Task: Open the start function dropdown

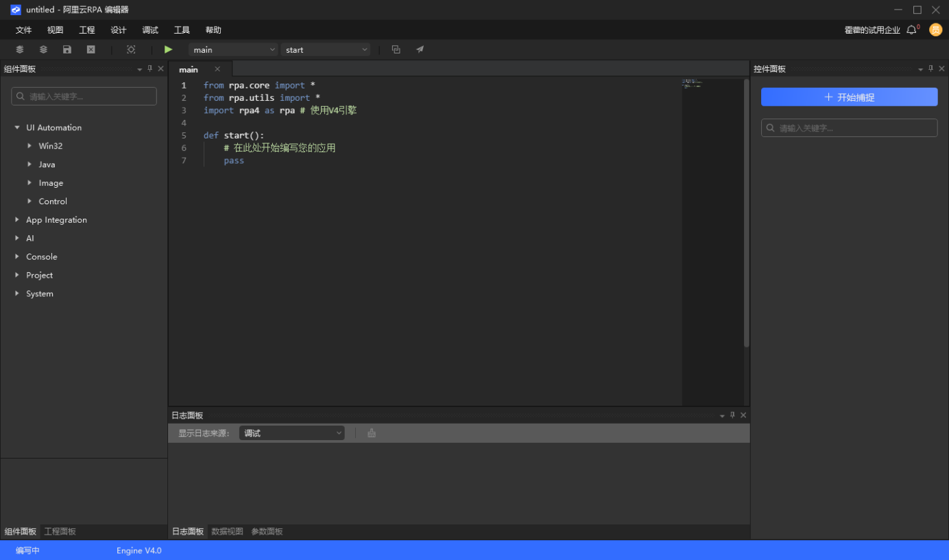Action: (325, 49)
